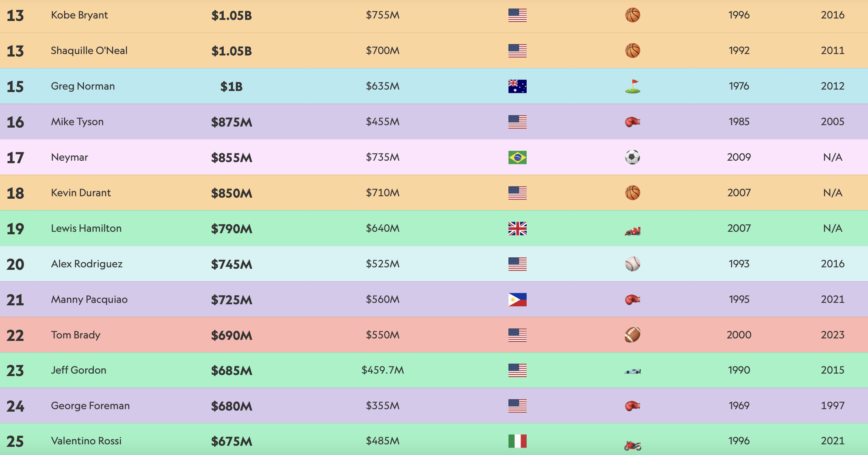
Task: Click the Australian flag in Greg Norman's row
Action: point(517,86)
